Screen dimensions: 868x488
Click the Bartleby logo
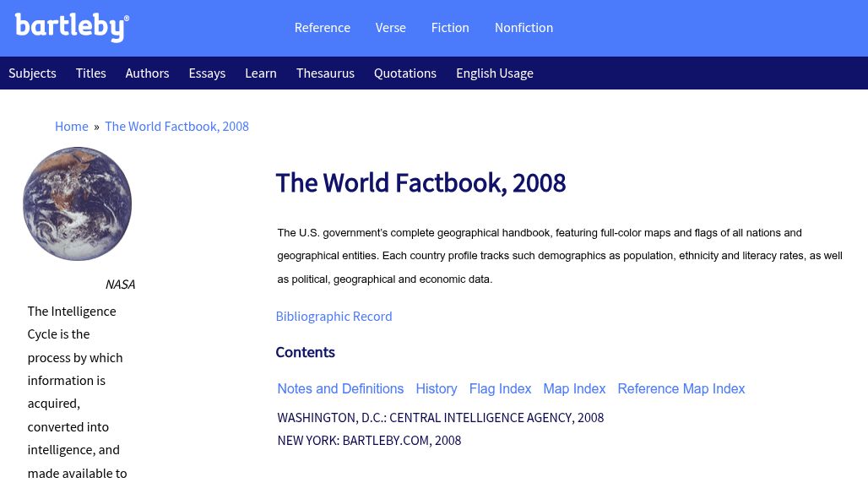[72, 27]
